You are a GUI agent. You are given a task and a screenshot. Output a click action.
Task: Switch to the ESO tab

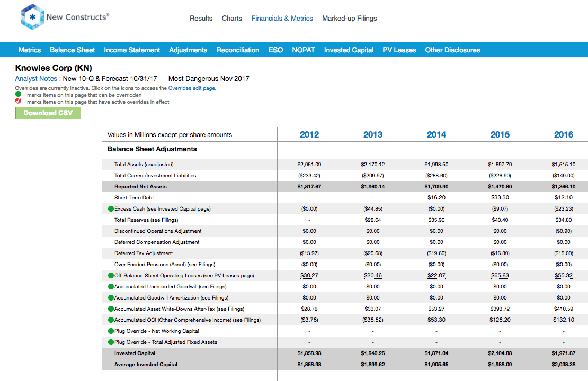[275, 50]
